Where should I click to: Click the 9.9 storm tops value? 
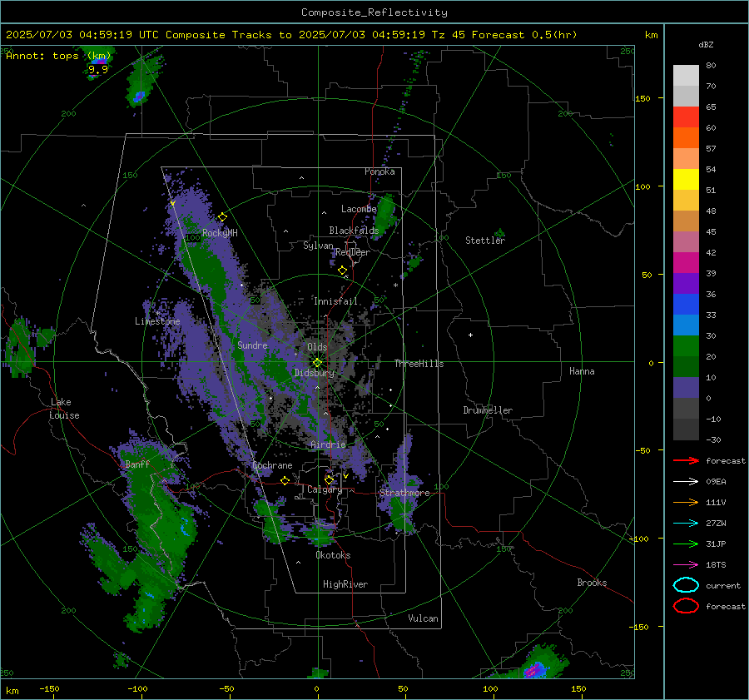pyautogui.click(x=98, y=69)
